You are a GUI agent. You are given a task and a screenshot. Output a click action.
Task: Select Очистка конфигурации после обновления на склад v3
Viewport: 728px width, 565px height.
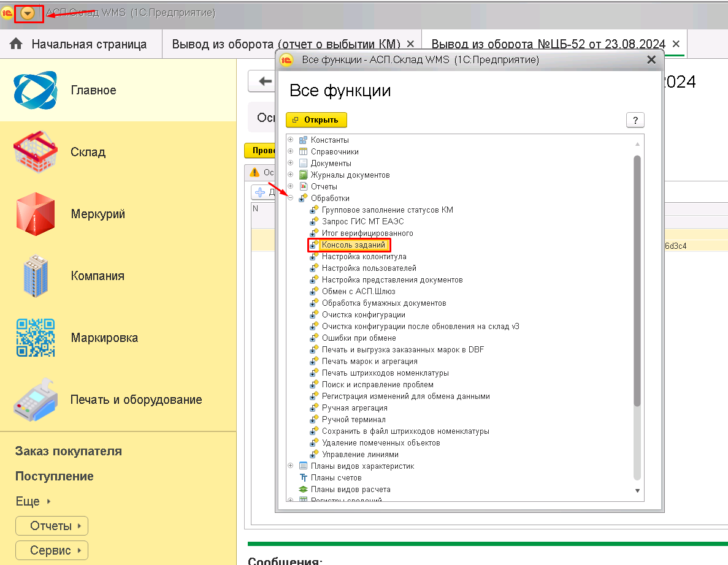(x=421, y=326)
